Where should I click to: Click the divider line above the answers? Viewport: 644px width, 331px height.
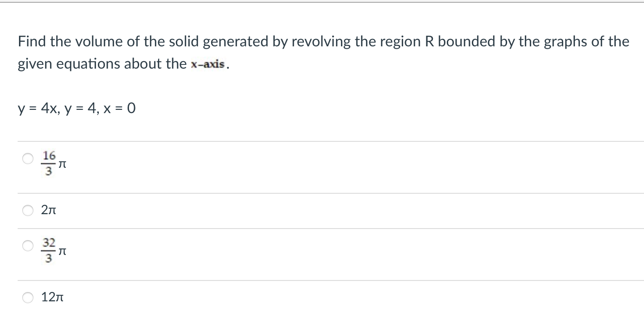click(x=325, y=140)
